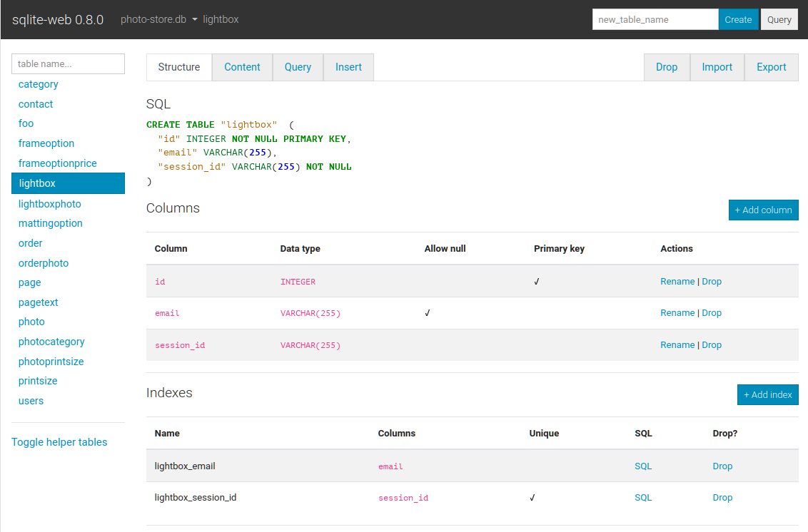This screenshot has width=808, height=532.
Task: Open the page table
Action: [x=29, y=282]
